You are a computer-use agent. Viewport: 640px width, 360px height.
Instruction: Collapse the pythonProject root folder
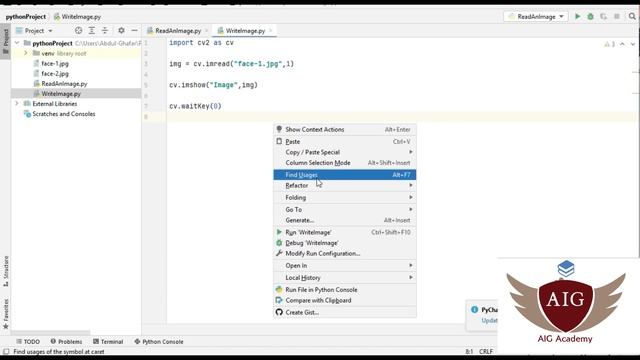pos(17,43)
